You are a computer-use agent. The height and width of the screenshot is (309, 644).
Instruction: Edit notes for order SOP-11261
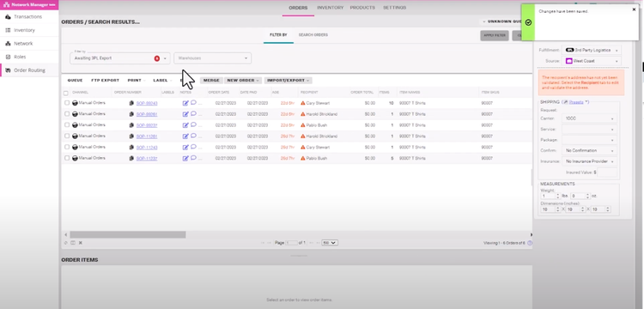pyautogui.click(x=185, y=136)
